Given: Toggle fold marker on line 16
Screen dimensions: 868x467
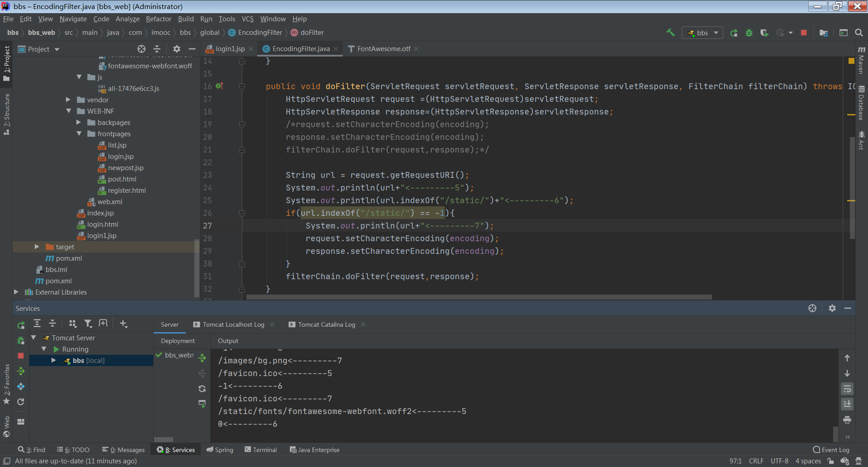Looking at the screenshot, I should click(242, 86).
